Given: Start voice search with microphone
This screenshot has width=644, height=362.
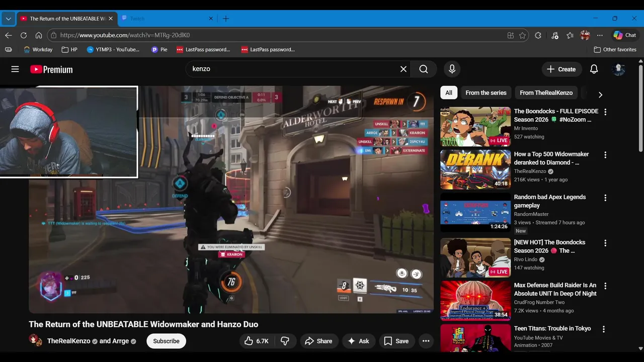Looking at the screenshot, I should tap(452, 69).
